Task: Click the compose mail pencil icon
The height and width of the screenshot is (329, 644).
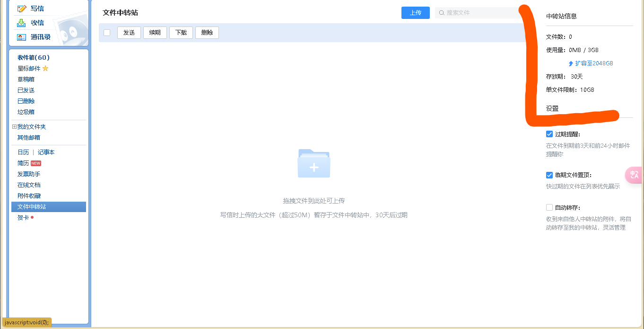Action: tap(21, 9)
